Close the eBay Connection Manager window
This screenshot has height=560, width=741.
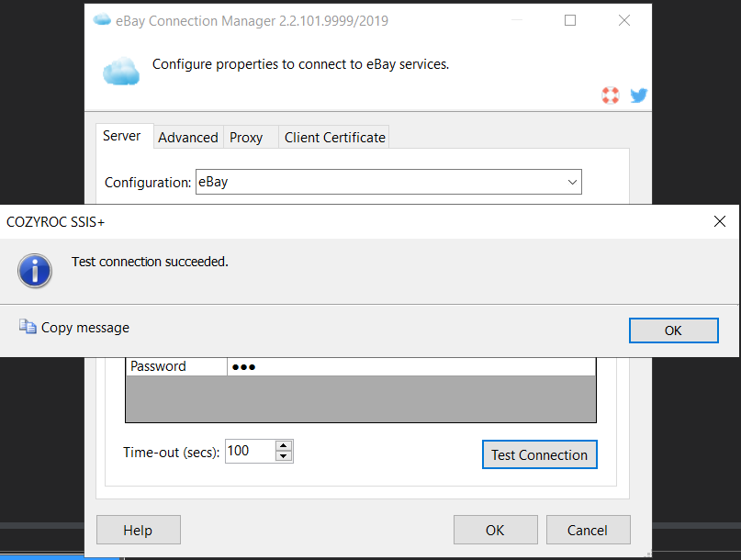coord(624,20)
